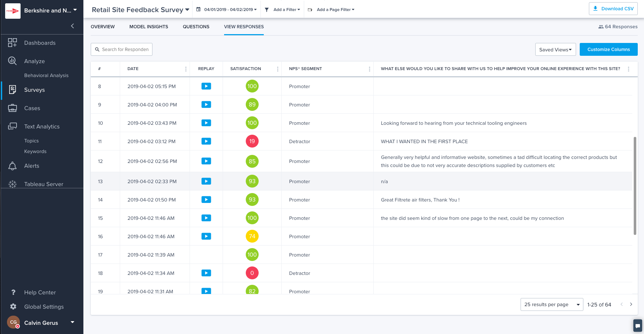Open the NPS Segment column options menu
Screen dimensions: 644x334
(x=369, y=69)
